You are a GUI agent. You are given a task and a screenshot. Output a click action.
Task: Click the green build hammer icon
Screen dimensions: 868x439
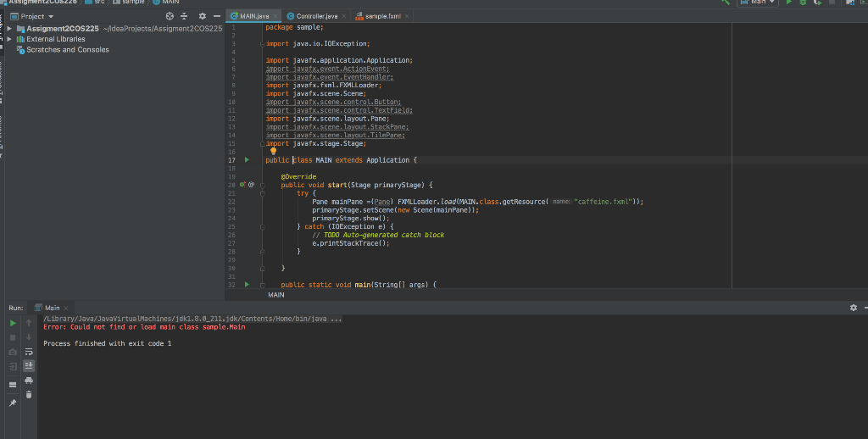pos(726,3)
